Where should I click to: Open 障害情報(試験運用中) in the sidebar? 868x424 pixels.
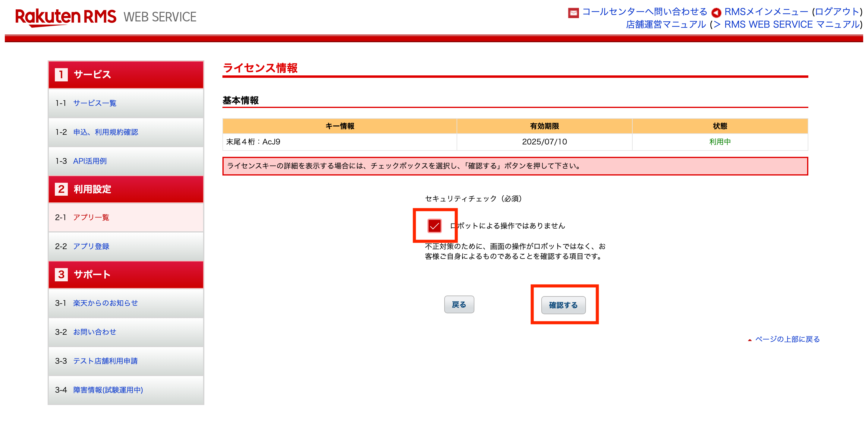(108, 390)
